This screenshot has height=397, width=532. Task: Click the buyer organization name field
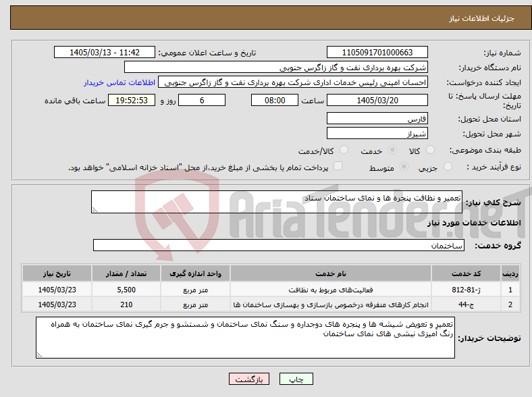[276, 68]
